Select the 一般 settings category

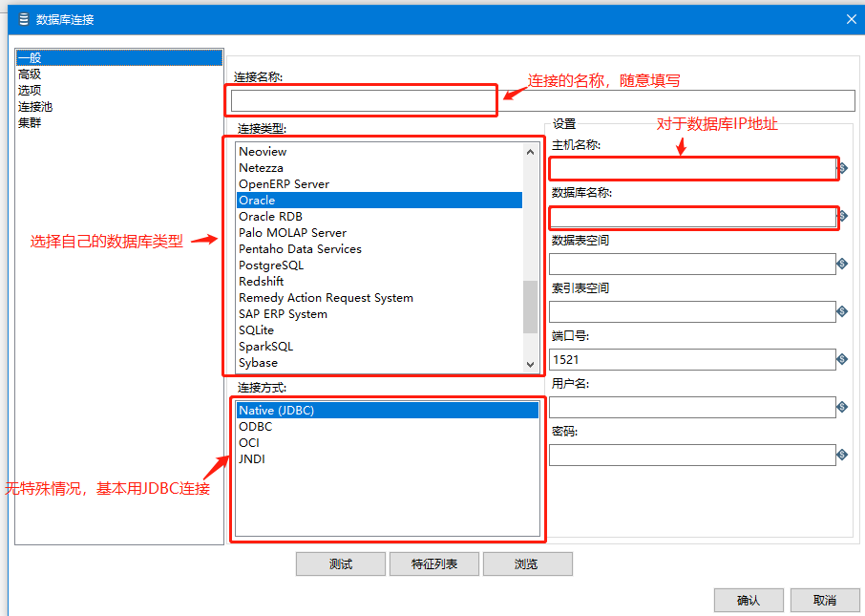click(119, 57)
